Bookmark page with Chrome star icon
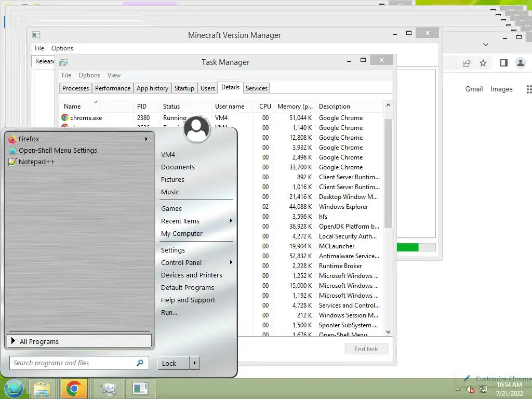 [483, 63]
